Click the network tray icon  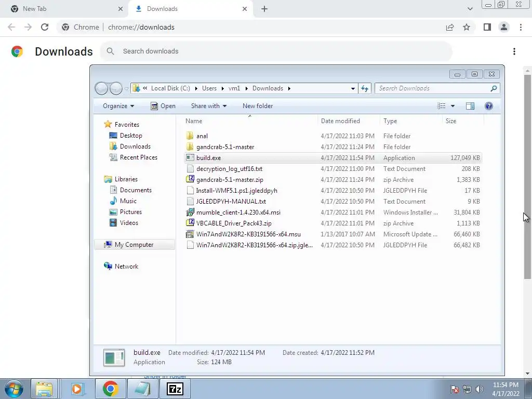tap(467, 389)
